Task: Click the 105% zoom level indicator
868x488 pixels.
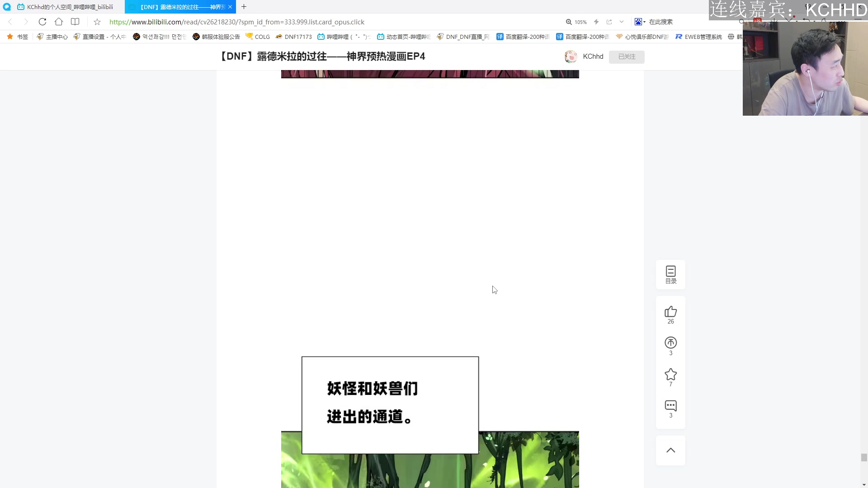Action: tap(576, 22)
